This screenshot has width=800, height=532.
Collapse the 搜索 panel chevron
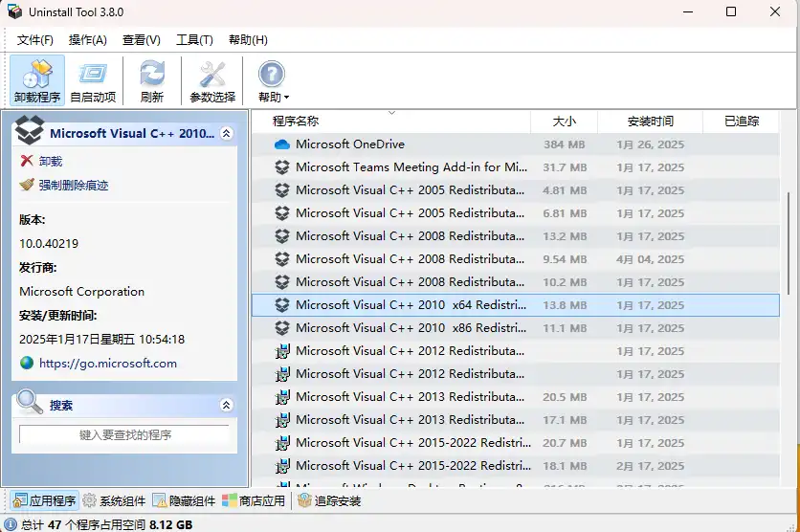(x=226, y=405)
